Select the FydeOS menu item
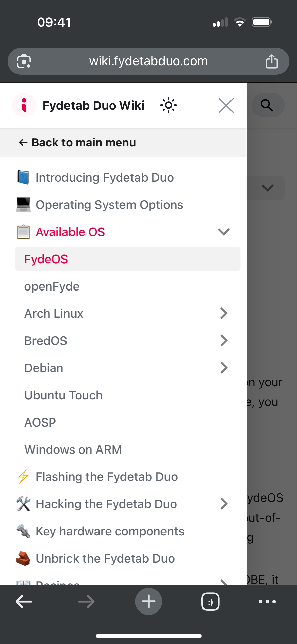The height and width of the screenshot is (644, 297). (x=46, y=259)
